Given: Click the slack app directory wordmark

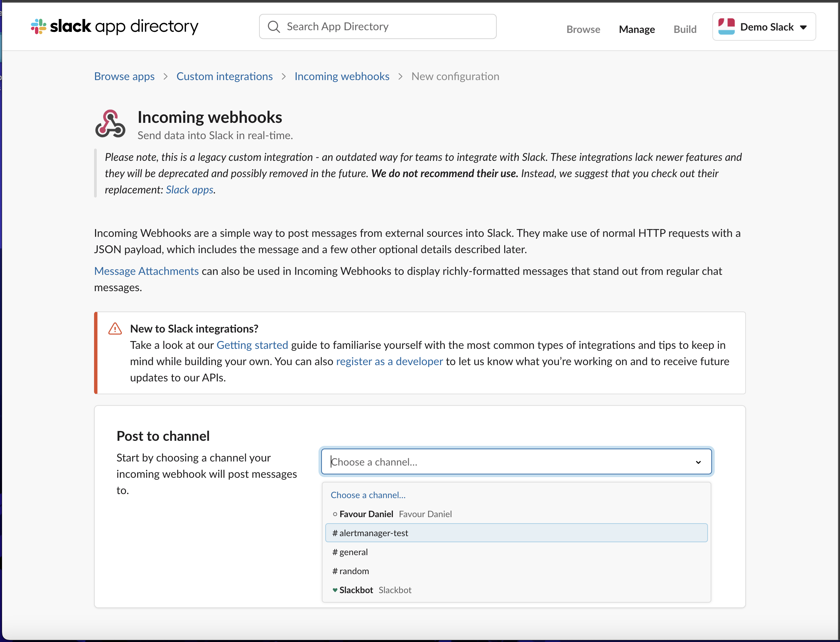Looking at the screenshot, I should 124,26.
